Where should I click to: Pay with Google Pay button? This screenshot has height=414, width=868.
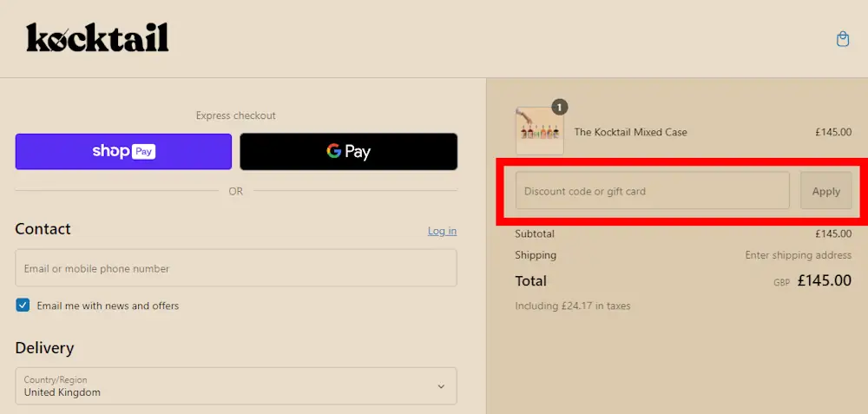tap(349, 152)
